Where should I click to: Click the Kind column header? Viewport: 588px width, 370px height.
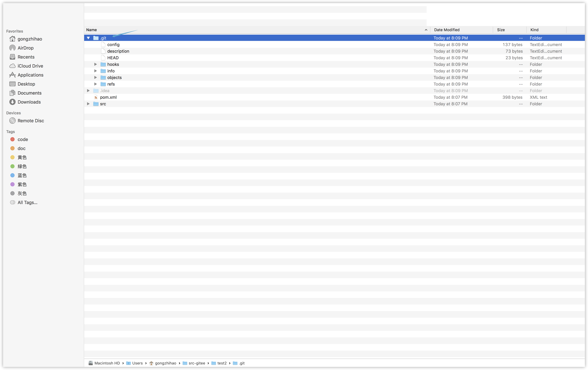[x=534, y=30]
